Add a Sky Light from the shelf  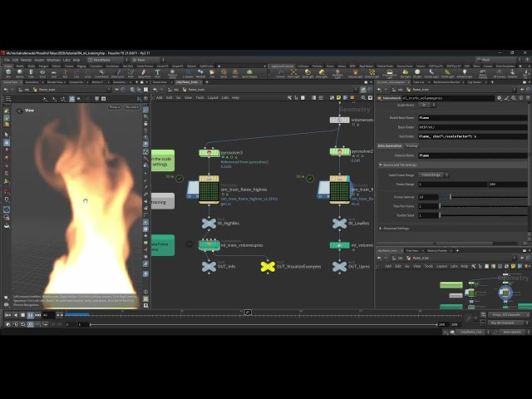click(x=406, y=73)
